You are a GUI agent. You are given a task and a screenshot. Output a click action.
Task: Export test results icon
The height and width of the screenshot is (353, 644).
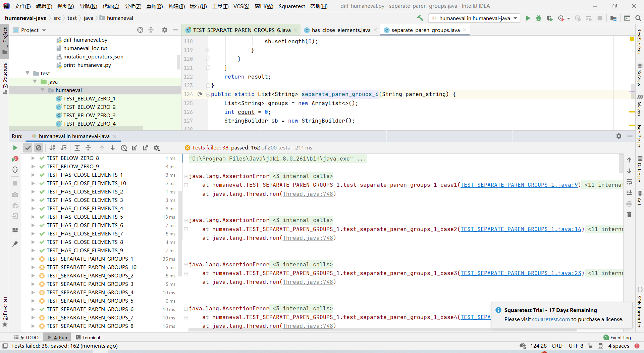pos(146,148)
